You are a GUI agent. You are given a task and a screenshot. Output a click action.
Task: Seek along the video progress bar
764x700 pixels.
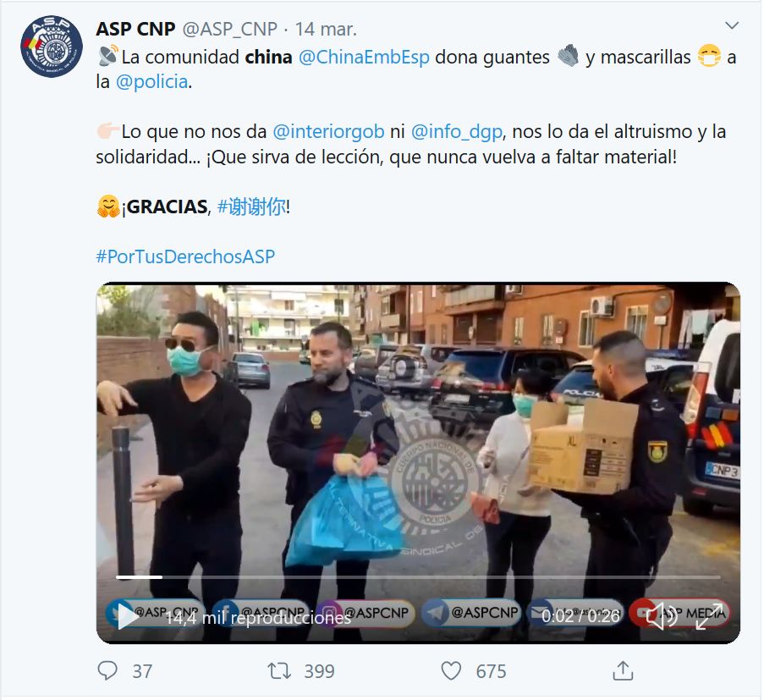(x=418, y=577)
